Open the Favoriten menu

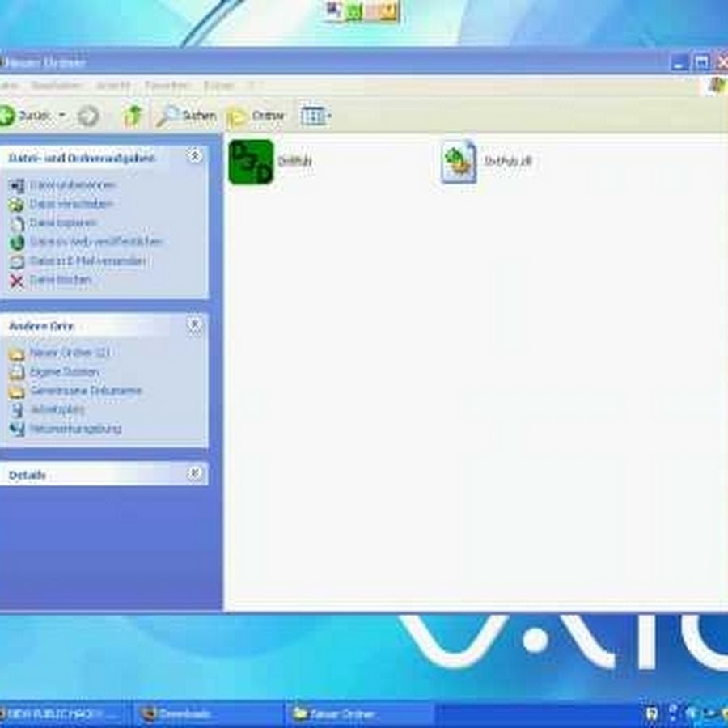coord(167,86)
